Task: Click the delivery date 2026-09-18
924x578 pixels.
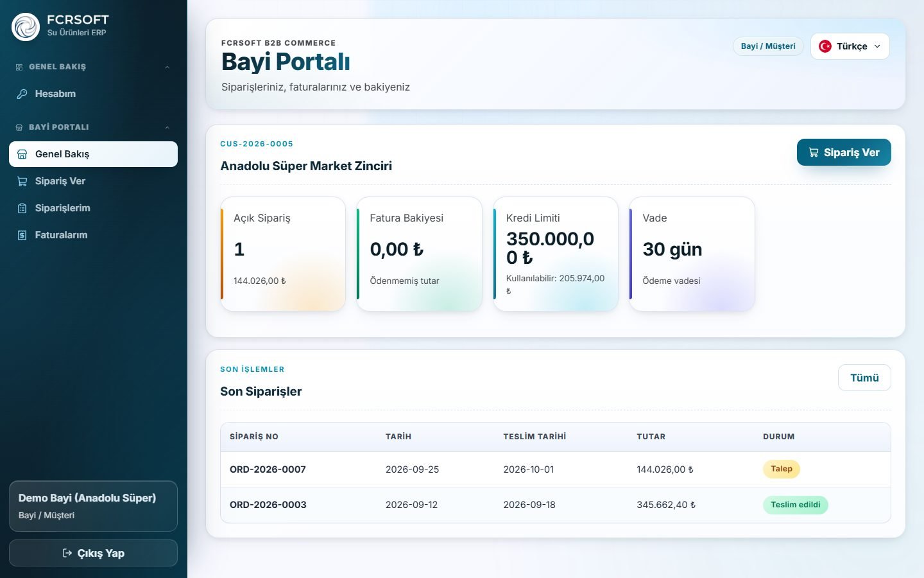Action: 529,505
